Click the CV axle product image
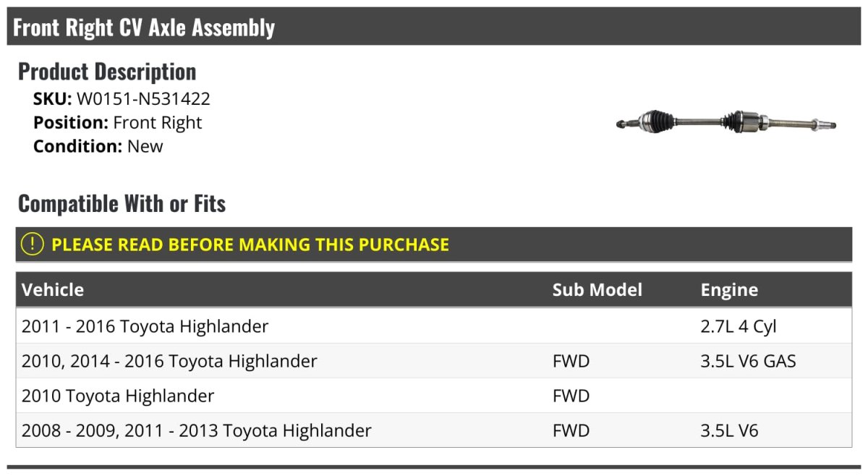This screenshot has width=868, height=476. coord(726,123)
